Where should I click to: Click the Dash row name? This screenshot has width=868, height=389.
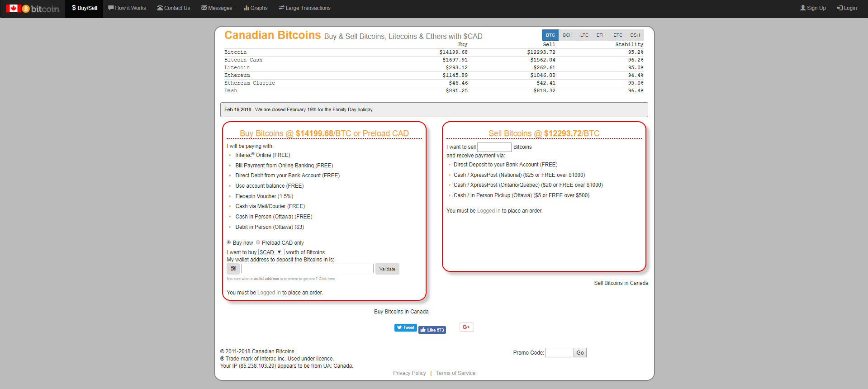[231, 91]
